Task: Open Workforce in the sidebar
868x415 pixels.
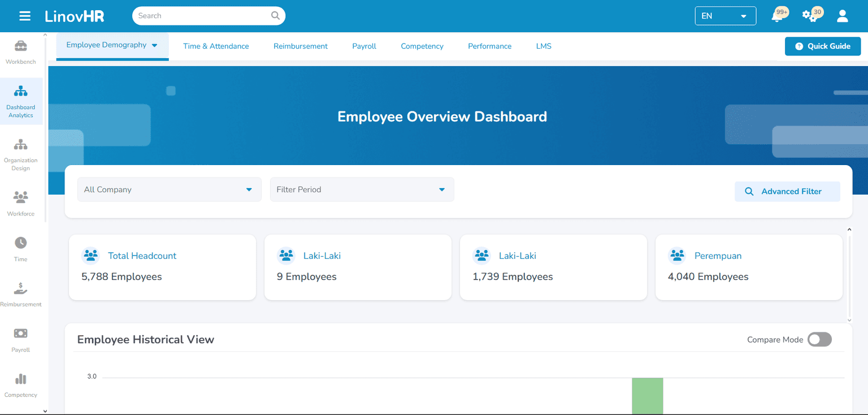Action: pos(21,204)
